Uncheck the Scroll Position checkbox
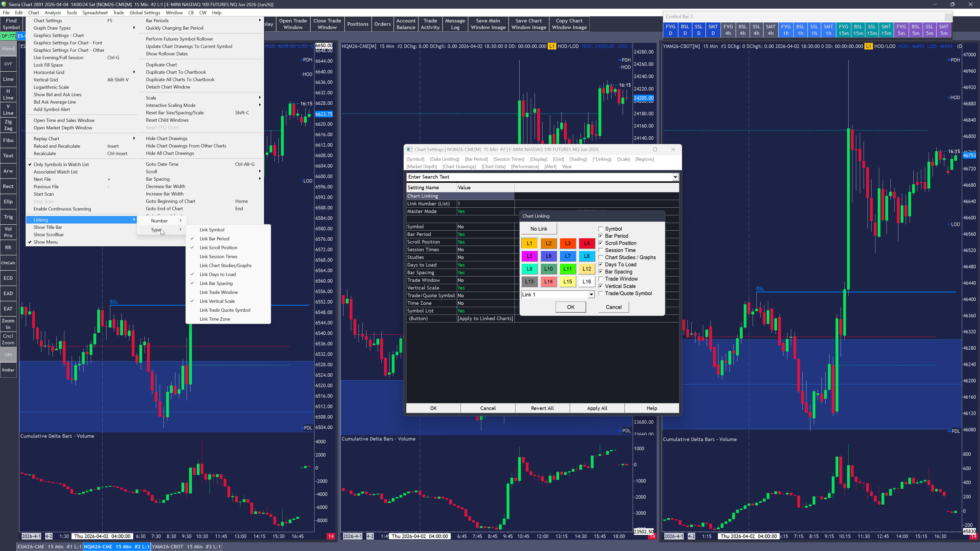 [x=601, y=243]
